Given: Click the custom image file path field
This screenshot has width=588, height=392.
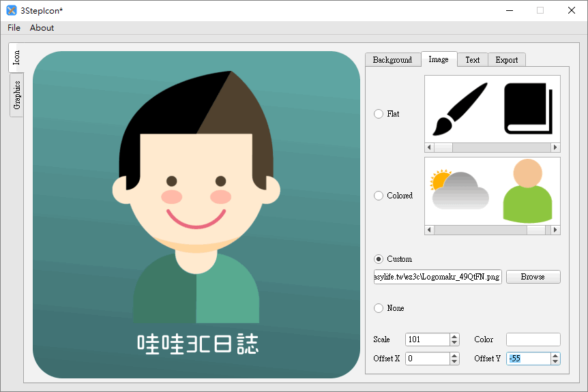Looking at the screenshot, I should (437, 277).
